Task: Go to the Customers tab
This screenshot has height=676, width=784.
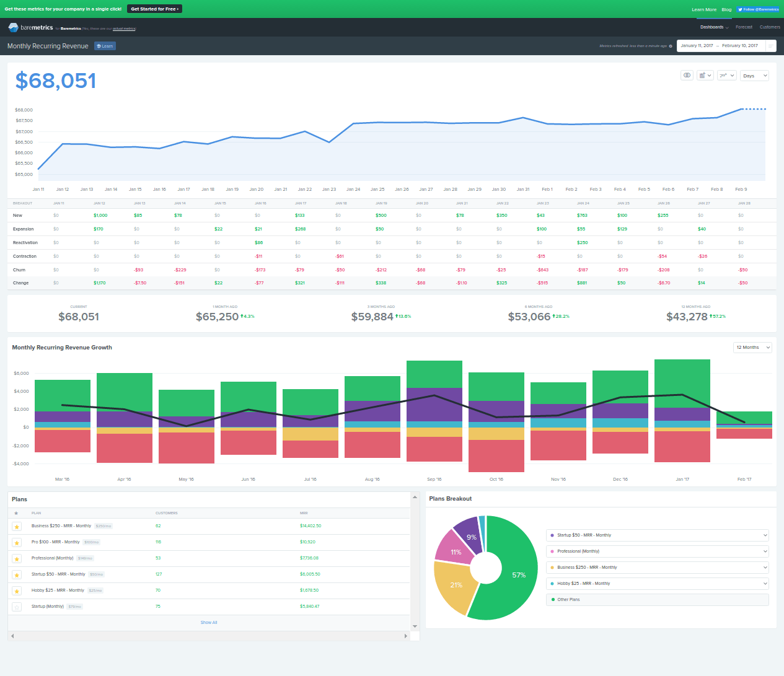Action: point(770,27)
